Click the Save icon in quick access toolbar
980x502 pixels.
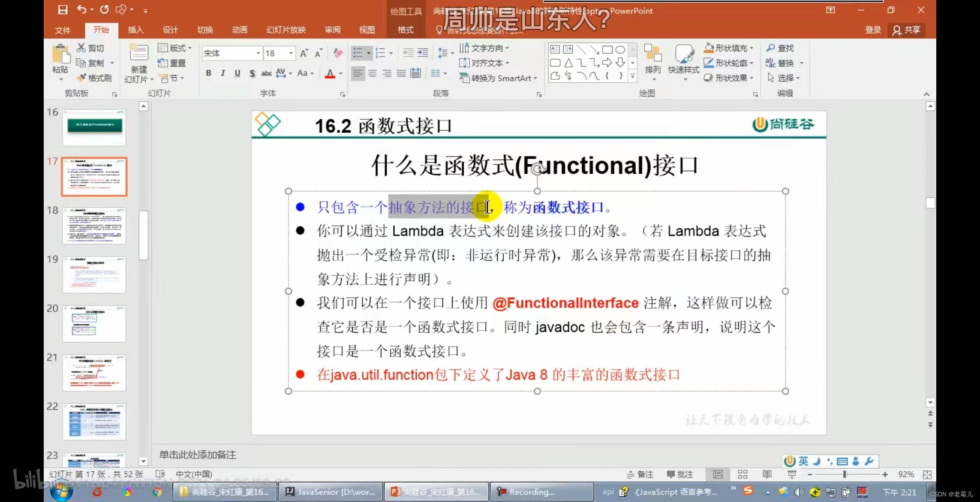click(63, 9)
